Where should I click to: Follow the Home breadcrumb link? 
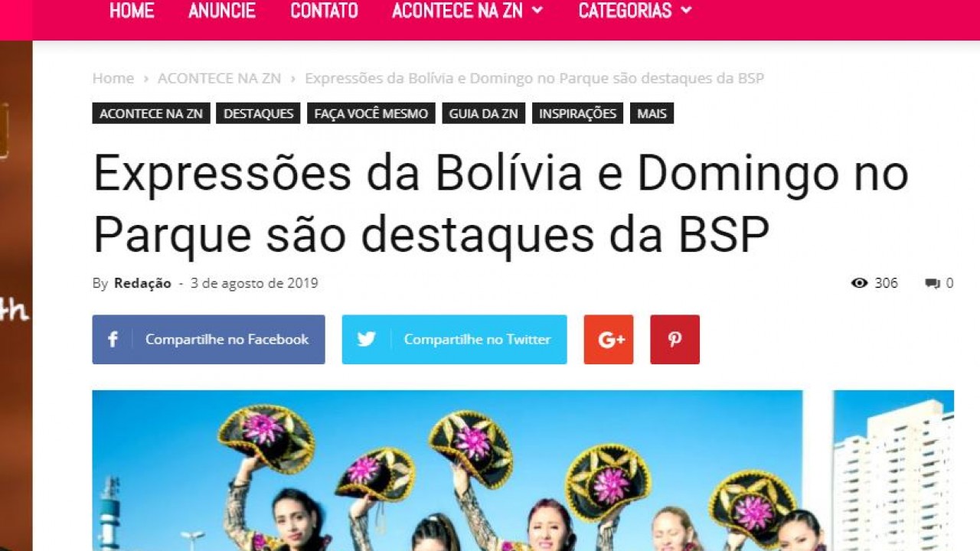click(x=113, y=78)
